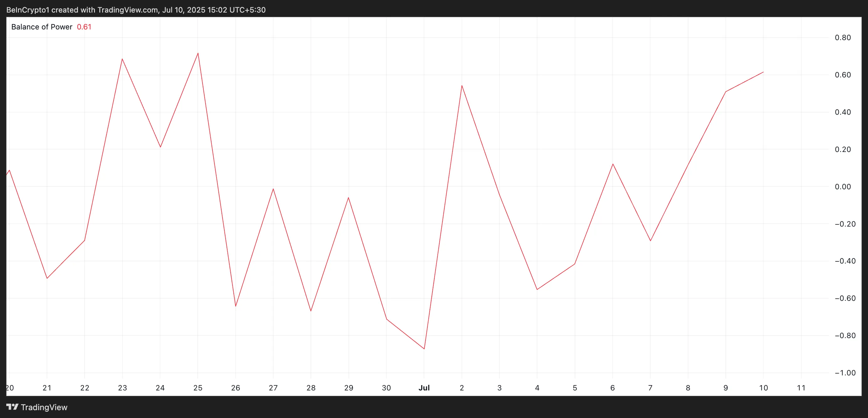This screenshot has width=868, height=418.
Task: Click the 0.00 price scale label
Action: click(842, 187)
